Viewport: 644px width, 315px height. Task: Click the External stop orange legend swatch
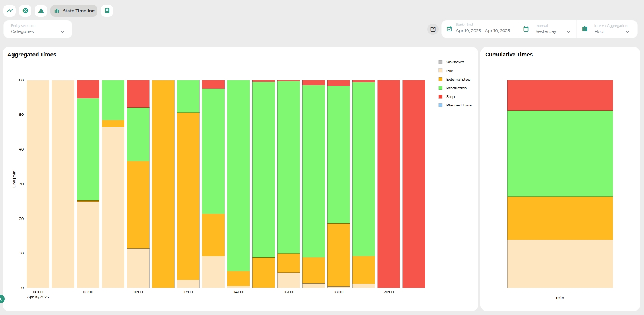[x=440, y=80]
